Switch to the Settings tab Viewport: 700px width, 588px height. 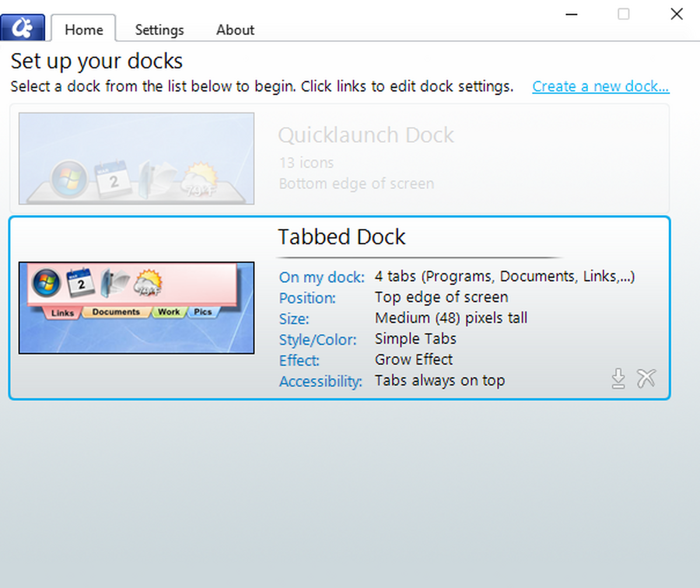[159, 30]
